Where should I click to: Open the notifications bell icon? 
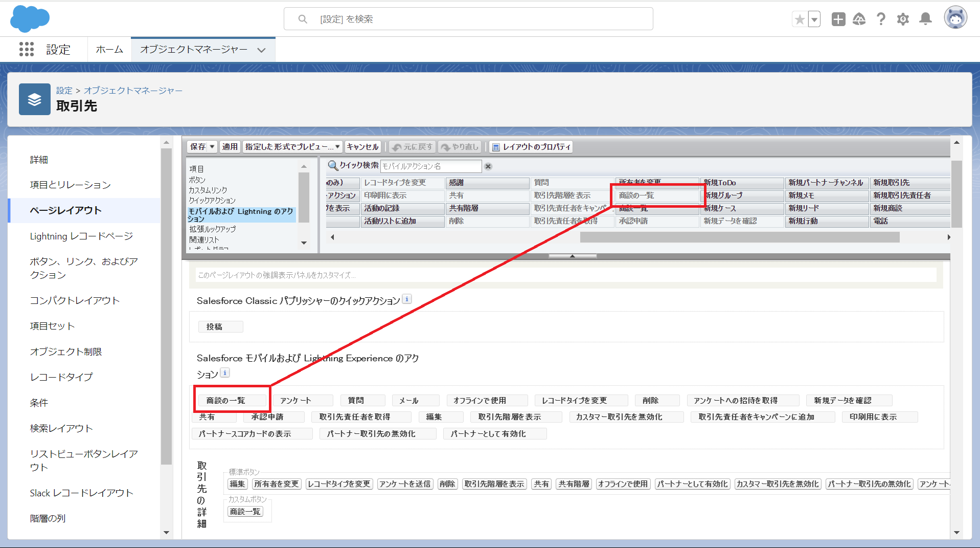point(925,19)
